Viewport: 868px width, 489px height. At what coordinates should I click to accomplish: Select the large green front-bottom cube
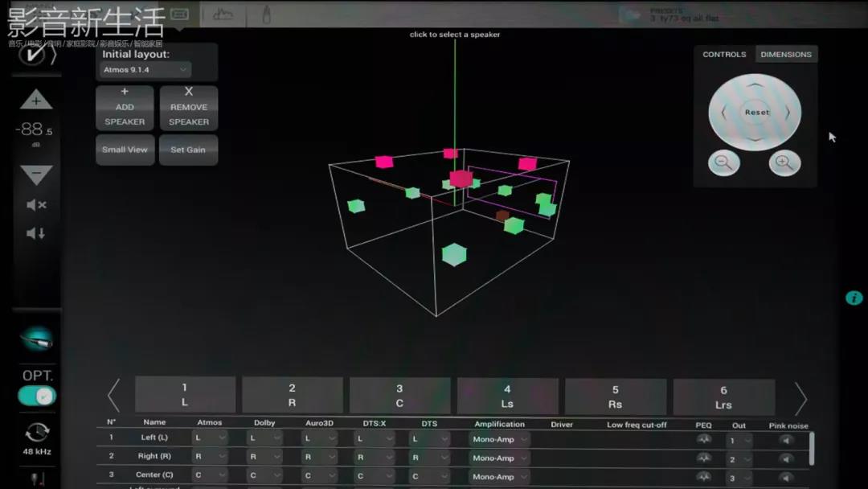(454, 255)
